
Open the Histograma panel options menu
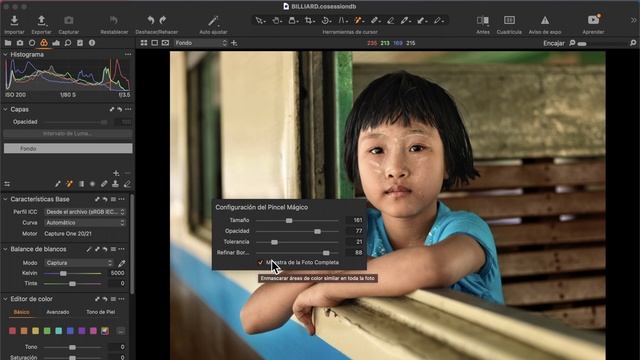(128, 54)
